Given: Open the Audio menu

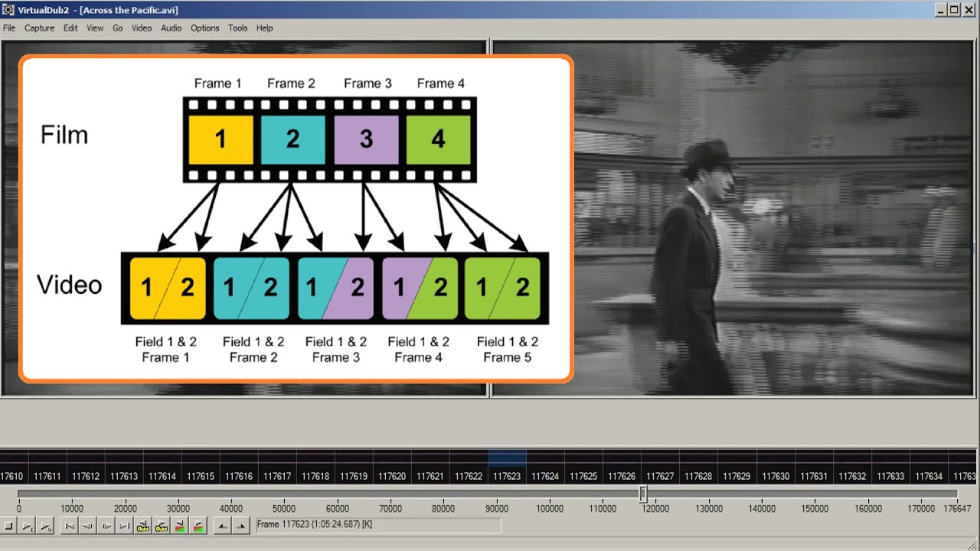Looking at the screenshot, I should pyautogui.click(x=171, y=28).
